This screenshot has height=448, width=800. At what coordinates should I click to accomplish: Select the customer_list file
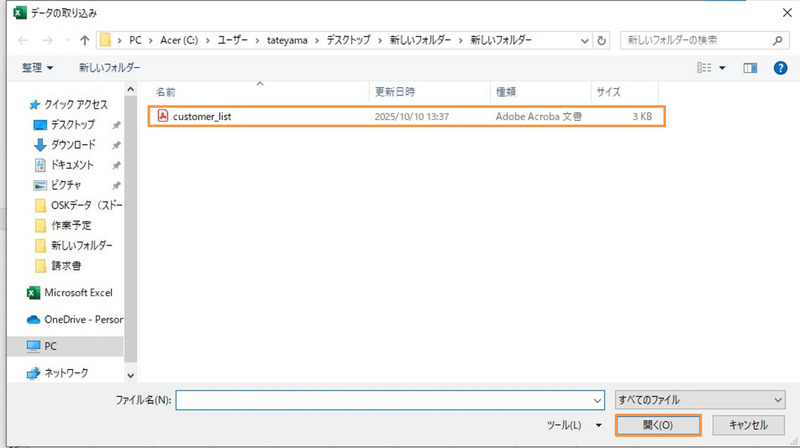point(407,116)
